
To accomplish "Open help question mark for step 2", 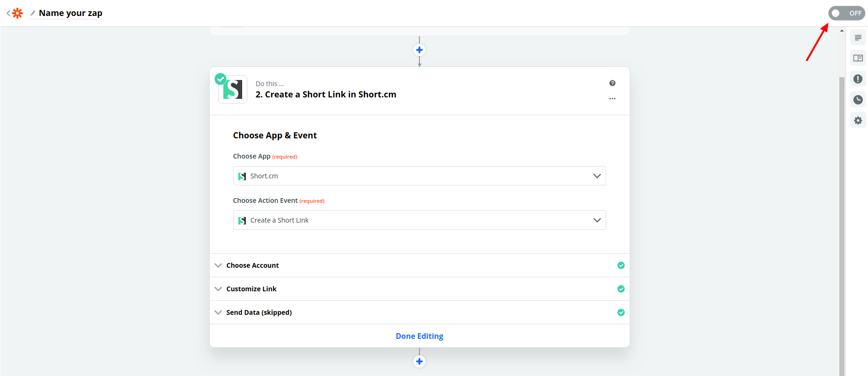I will [x=612, y=83].
